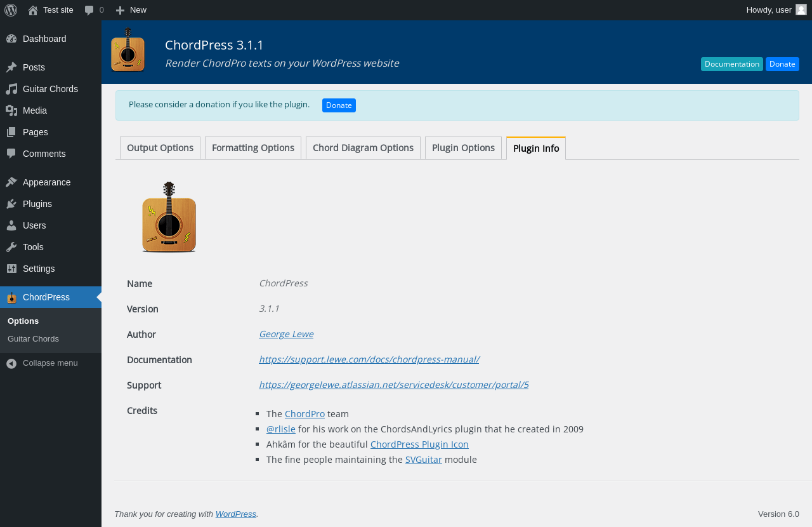The width and height of the screenshot is (812, 527).
Task: Click the ChordPress 3.1.1 header title
Action: pos(214,45)
